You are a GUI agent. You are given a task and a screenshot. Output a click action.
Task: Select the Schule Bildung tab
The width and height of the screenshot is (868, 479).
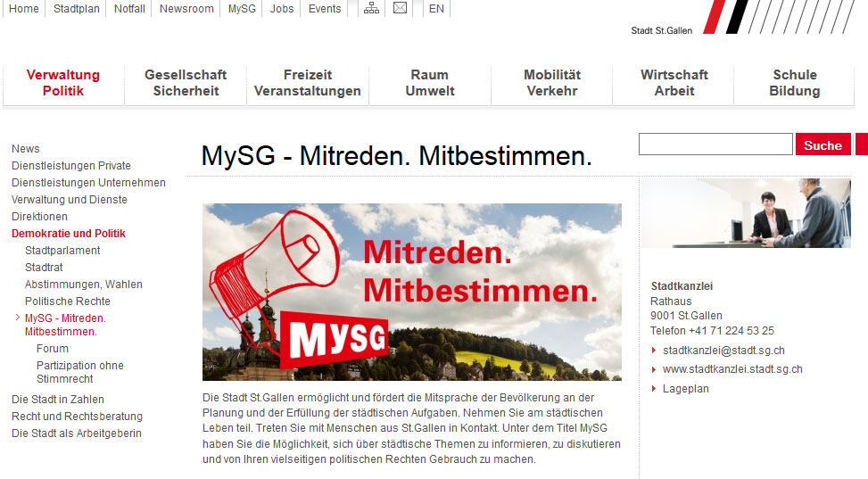click(x=794, y=83)
